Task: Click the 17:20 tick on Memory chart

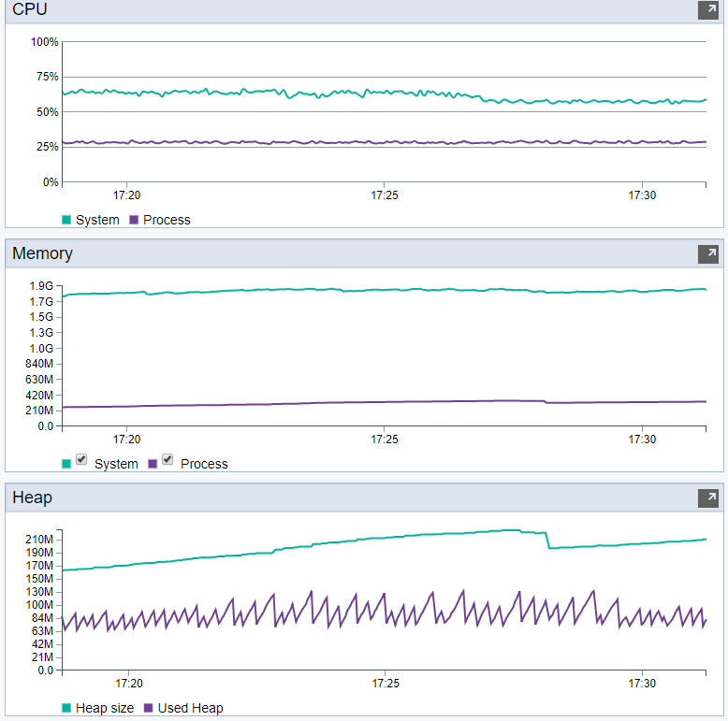Action: coord(126,440)
